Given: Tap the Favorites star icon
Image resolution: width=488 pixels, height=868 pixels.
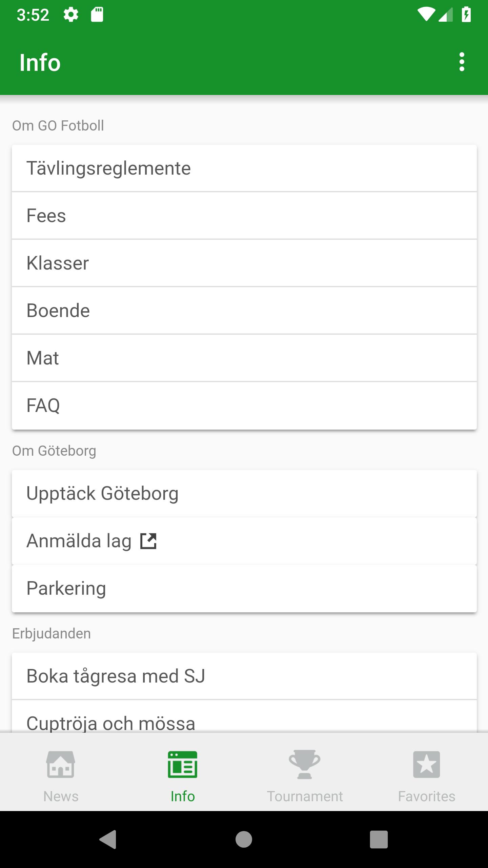Looking at the screenshot, I should point(427,764).
